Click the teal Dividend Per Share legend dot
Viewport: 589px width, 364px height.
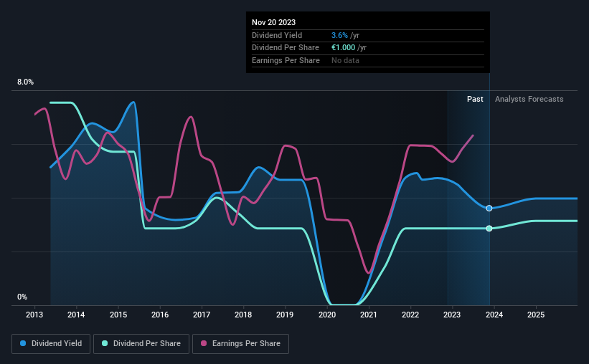[x=105, y=343]
